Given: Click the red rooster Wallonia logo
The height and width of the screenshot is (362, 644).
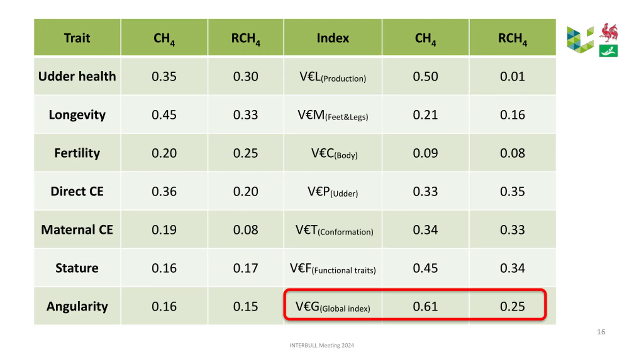Looking at the screenshot, I should point(608,33).
